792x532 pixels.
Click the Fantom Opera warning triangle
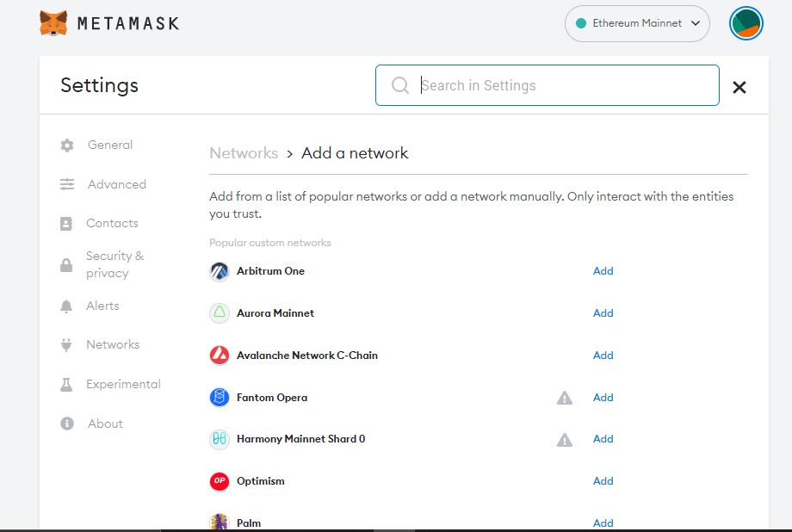point(564,398)
